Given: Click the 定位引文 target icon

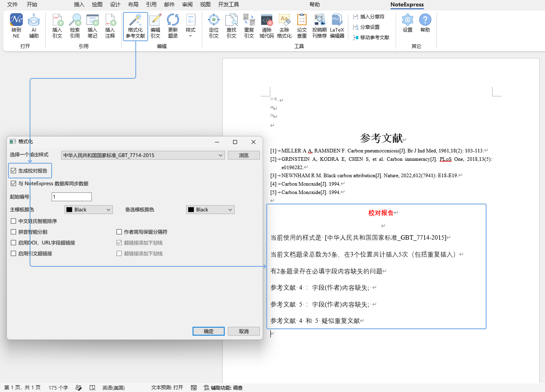Looking at the screenshot, I should click(x=214, y=26).
